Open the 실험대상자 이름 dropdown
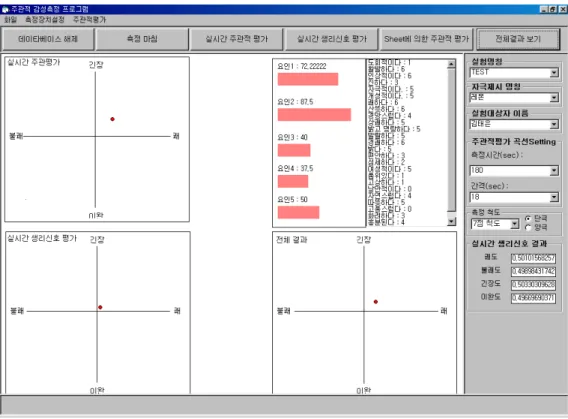The width and height of the screenshot is (568, 419). [x=554, y=125]
